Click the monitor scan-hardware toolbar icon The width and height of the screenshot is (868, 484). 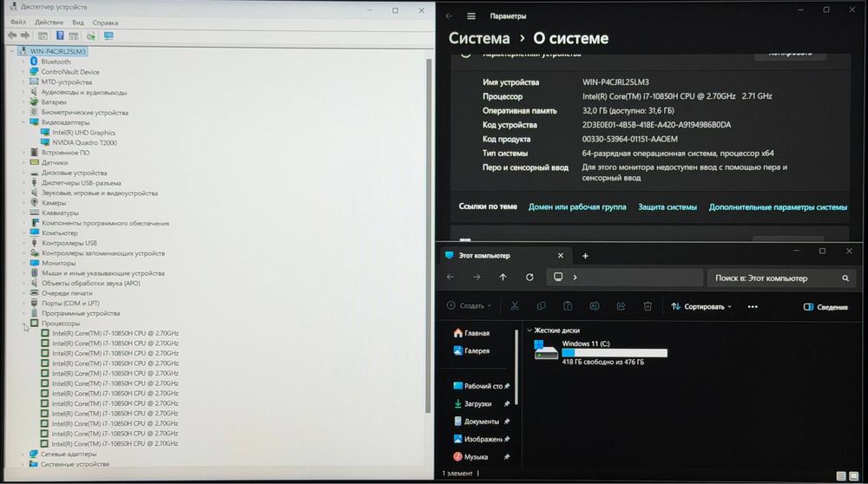(x=108, y=36)
